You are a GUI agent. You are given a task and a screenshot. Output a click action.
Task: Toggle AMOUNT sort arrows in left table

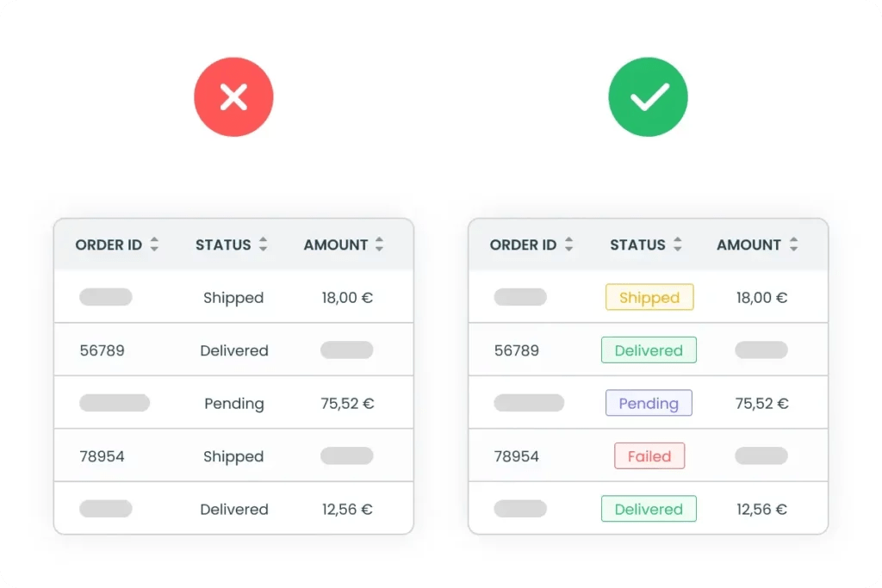tap(381, 244)
